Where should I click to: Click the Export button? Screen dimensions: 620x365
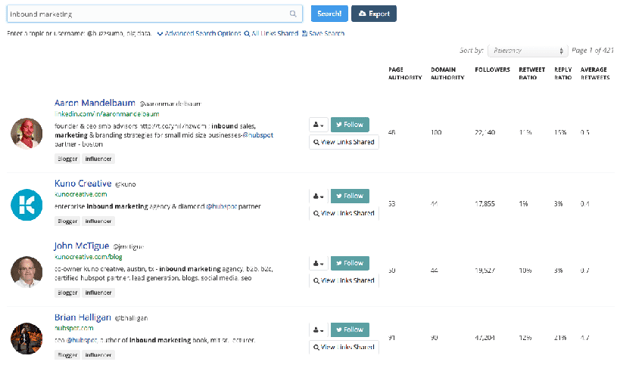(374, 13)
